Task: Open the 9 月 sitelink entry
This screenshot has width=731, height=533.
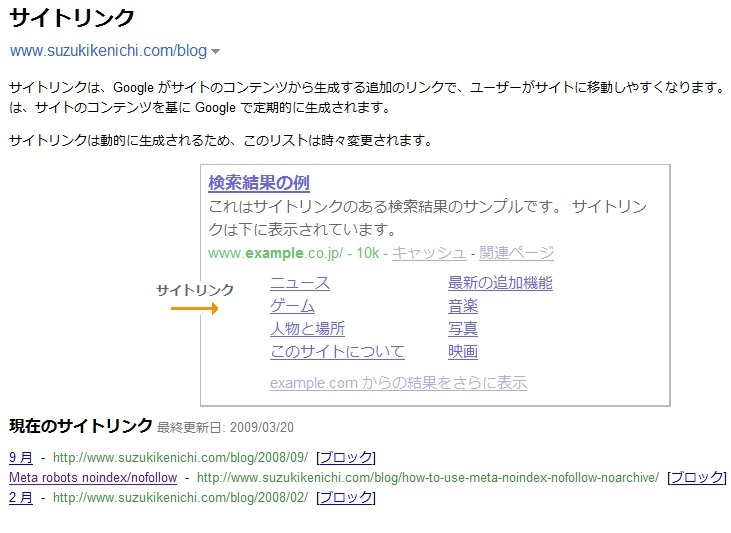Action: pos(21,457)
